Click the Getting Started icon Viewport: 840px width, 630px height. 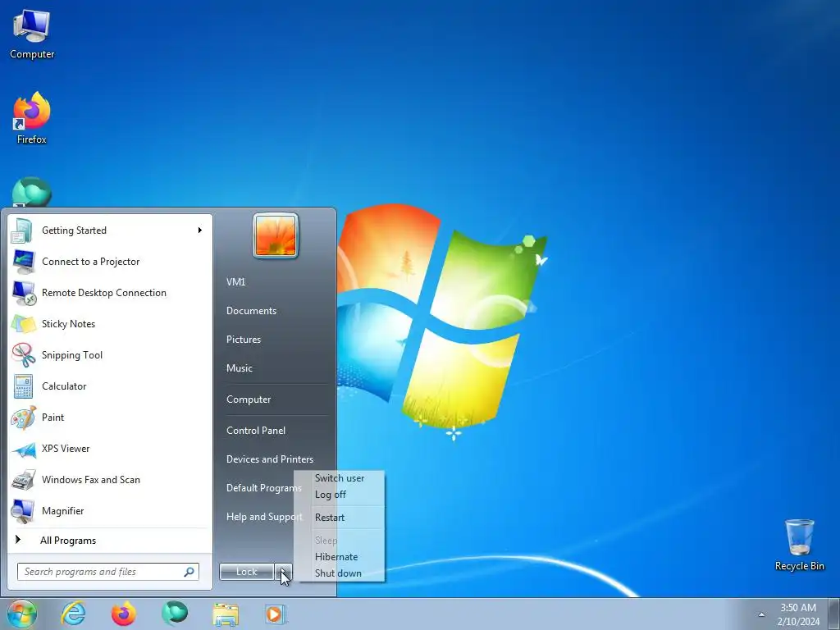point(22,231)
